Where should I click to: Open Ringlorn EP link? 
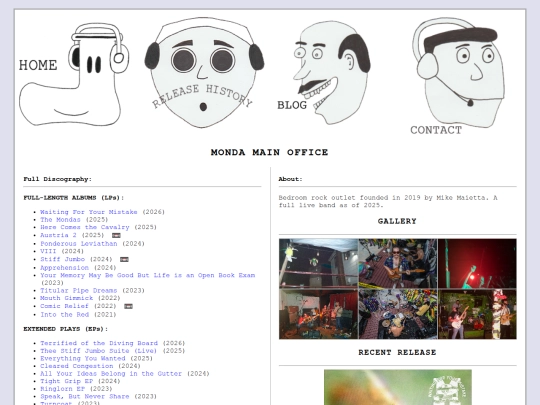point(62,388)
